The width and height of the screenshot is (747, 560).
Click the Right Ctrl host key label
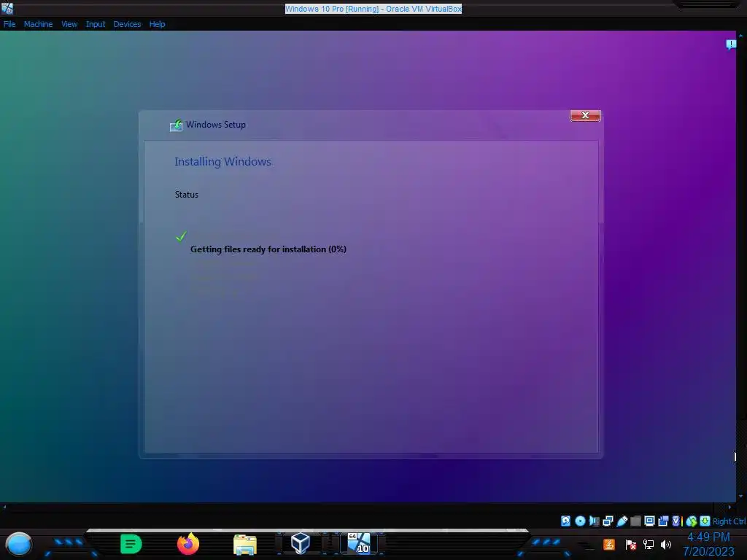click(x=729, y=521)
